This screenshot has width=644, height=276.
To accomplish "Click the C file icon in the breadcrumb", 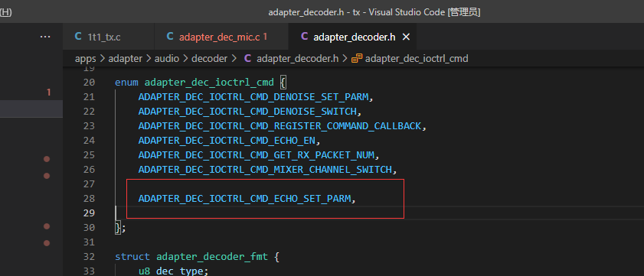I will pyautogui.click(x=247, y=59).
